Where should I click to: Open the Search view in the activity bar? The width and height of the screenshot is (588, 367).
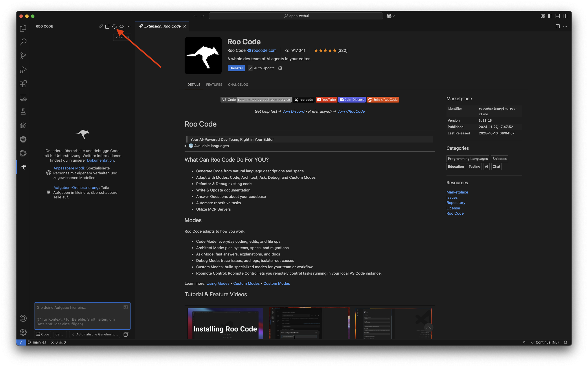click(x=23, y=42)
